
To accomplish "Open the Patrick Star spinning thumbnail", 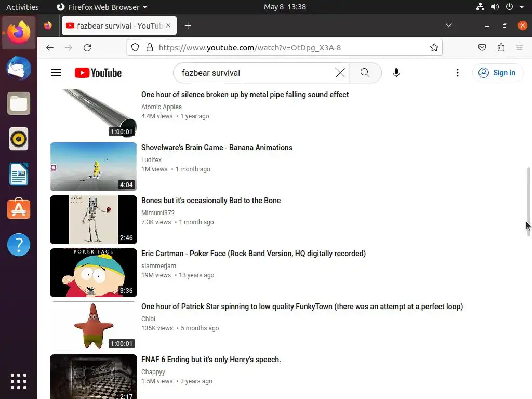I will pyautogui.click(x=94, y=325).
